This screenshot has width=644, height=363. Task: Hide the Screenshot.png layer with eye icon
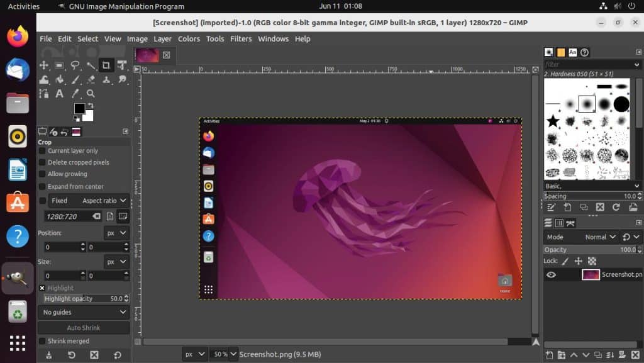[x=551, y=275]
